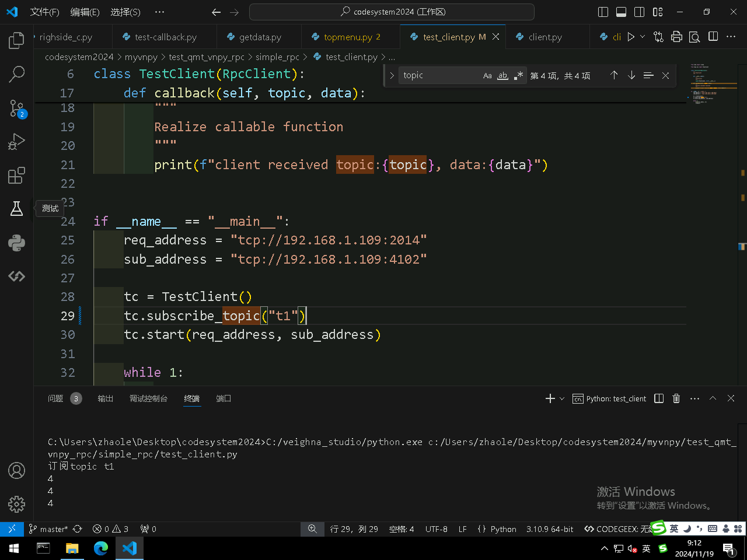Open the CodeGeeX view in activity bar

pos(16,276)
